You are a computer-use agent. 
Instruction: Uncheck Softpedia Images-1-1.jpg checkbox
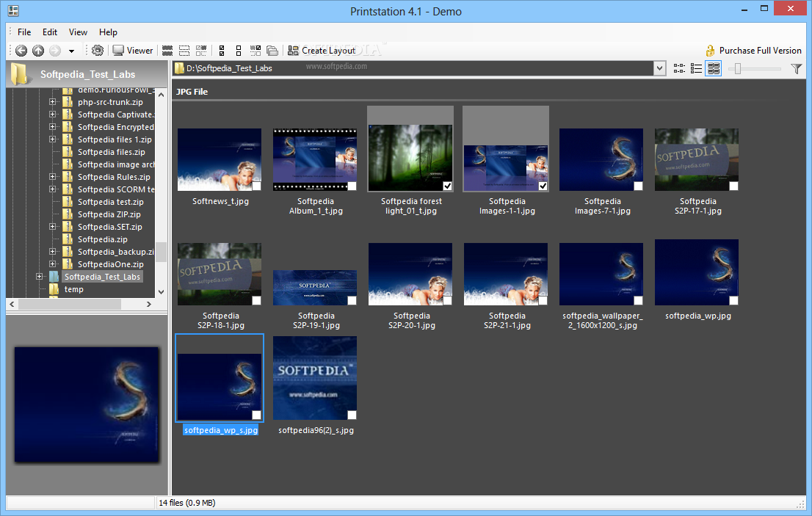click(x=543, y=186)
